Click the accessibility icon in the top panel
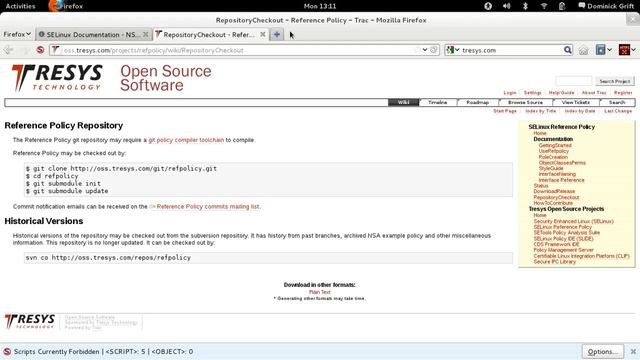Viewport: 640px width, 360px height. [x=488, y=6]
